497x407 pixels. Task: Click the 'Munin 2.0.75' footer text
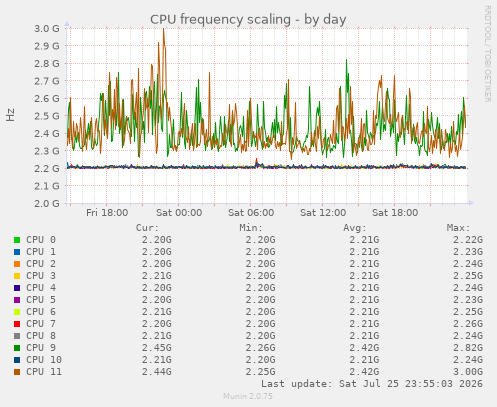coord(248,396)
